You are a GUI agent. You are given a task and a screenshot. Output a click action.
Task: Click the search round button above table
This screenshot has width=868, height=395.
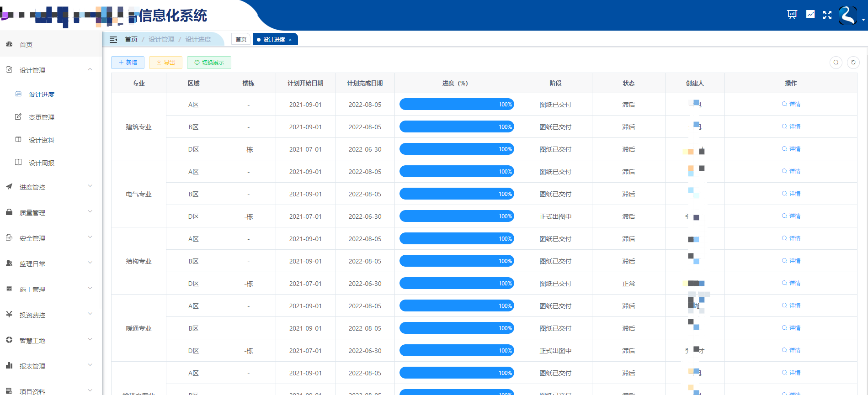(x=836, y=63)
